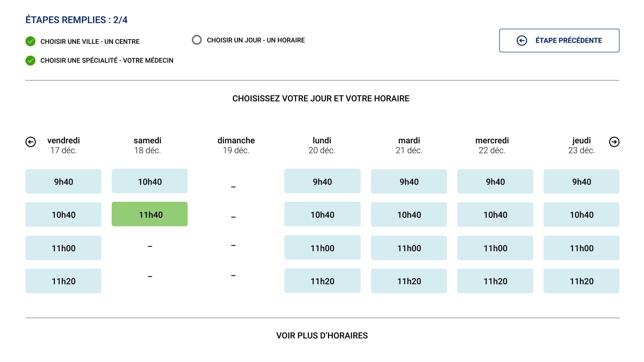Choose 11h00 on jeudi 23 déc.

coord(581,248)
